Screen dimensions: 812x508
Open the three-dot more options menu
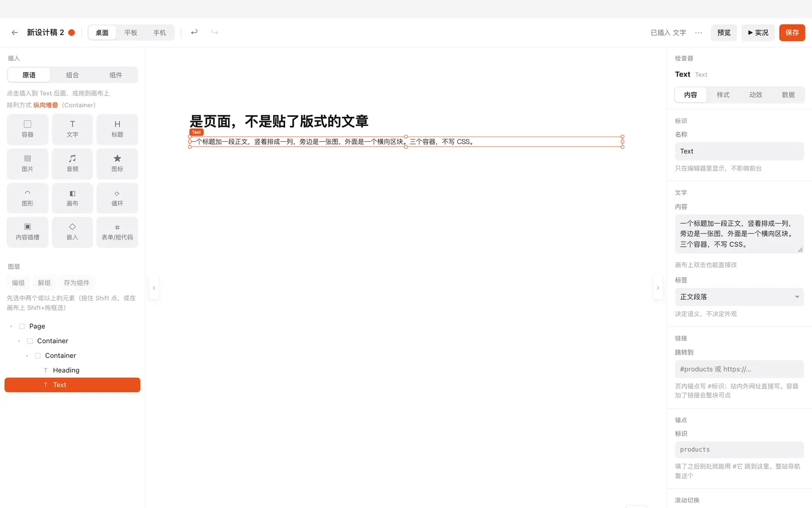699,33
